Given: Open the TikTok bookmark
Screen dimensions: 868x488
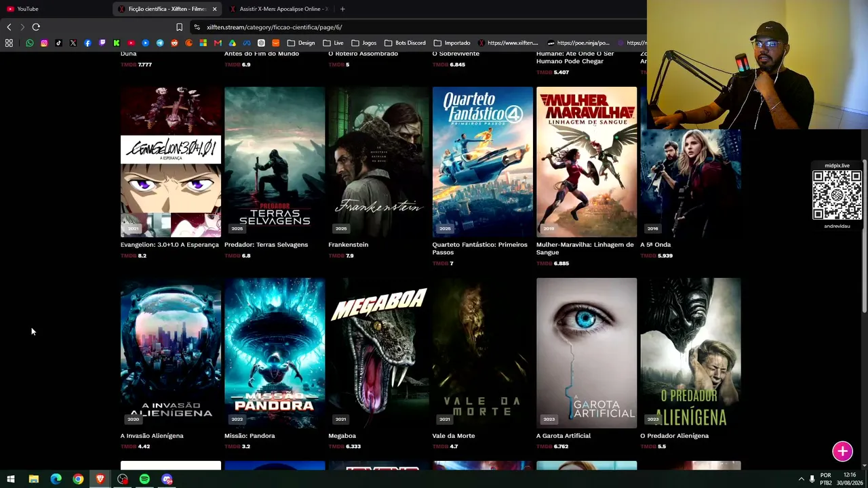Looking at the screenshot, I should coord(58,43).
